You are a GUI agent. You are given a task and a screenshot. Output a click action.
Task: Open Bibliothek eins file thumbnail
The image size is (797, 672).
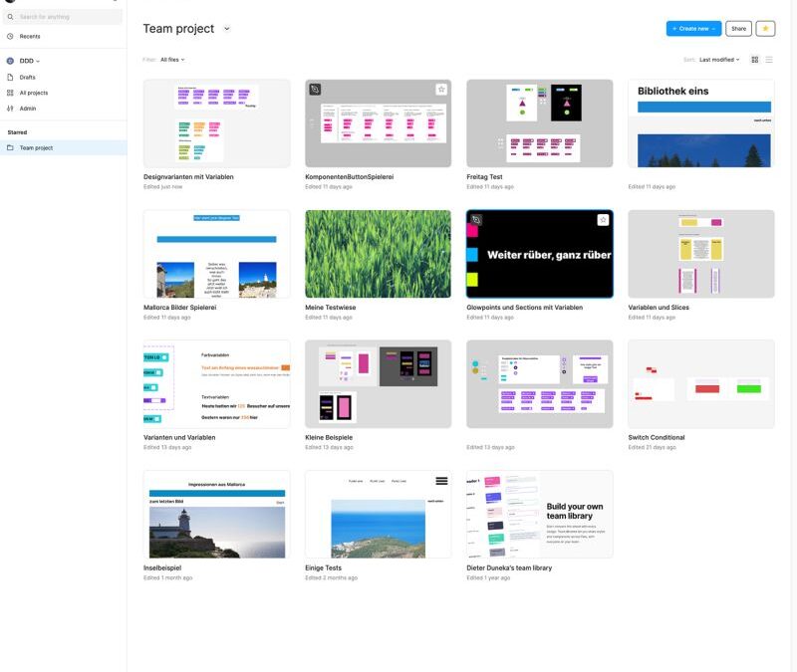701,123
